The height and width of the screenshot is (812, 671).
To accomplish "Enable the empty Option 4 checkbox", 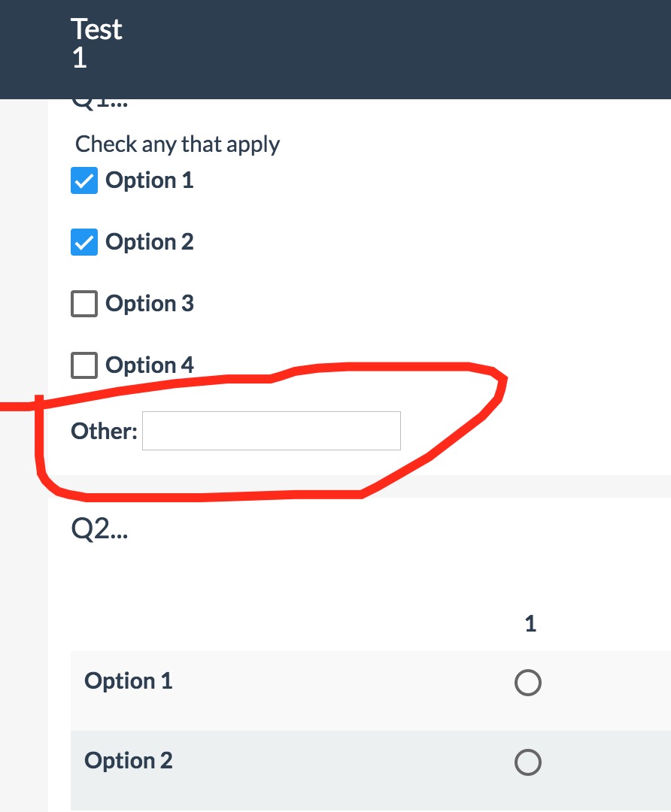I will (84, 366).
